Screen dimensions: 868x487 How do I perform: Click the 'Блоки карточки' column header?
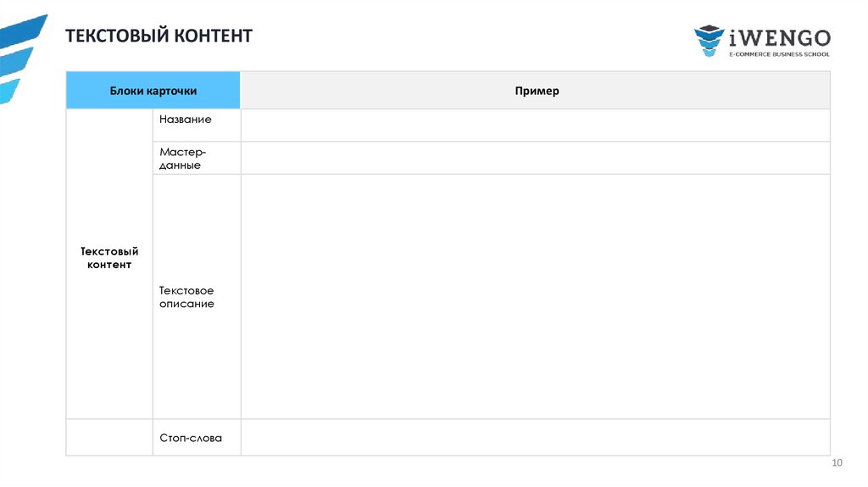[x=153, y=90]
